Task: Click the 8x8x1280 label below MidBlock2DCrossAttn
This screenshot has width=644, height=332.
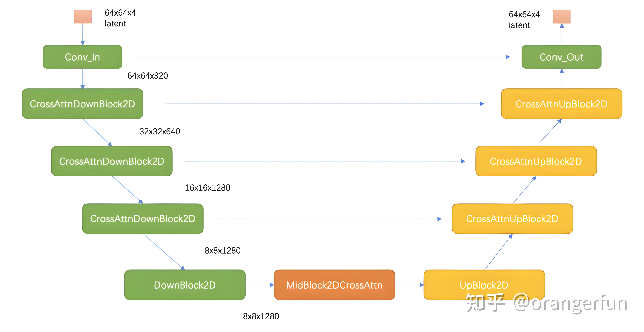Action: pos(261,316)
